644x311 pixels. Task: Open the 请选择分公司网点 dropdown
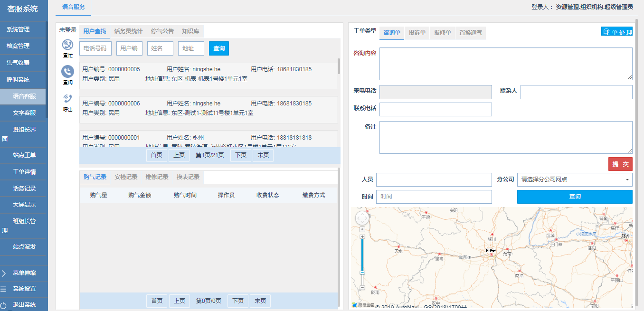(x=575, y=179)
